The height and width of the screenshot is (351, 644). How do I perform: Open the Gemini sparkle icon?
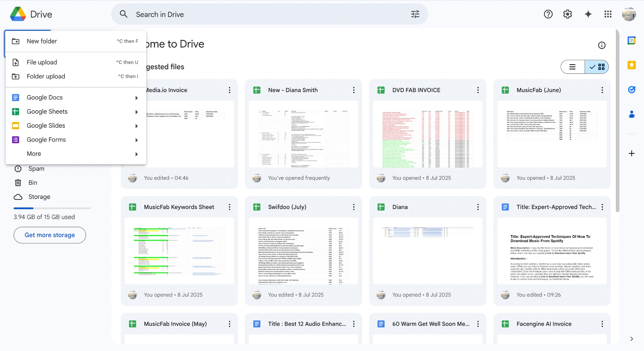588,14
